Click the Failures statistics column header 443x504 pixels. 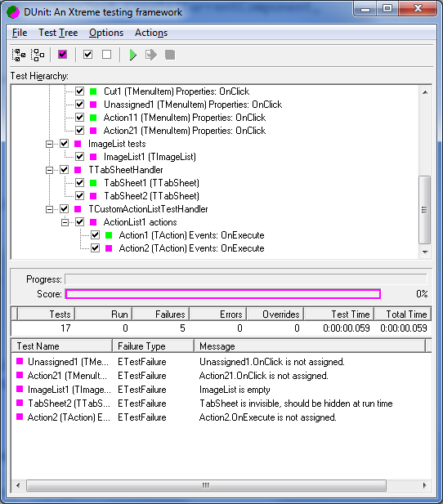click(x=160, y=314)
